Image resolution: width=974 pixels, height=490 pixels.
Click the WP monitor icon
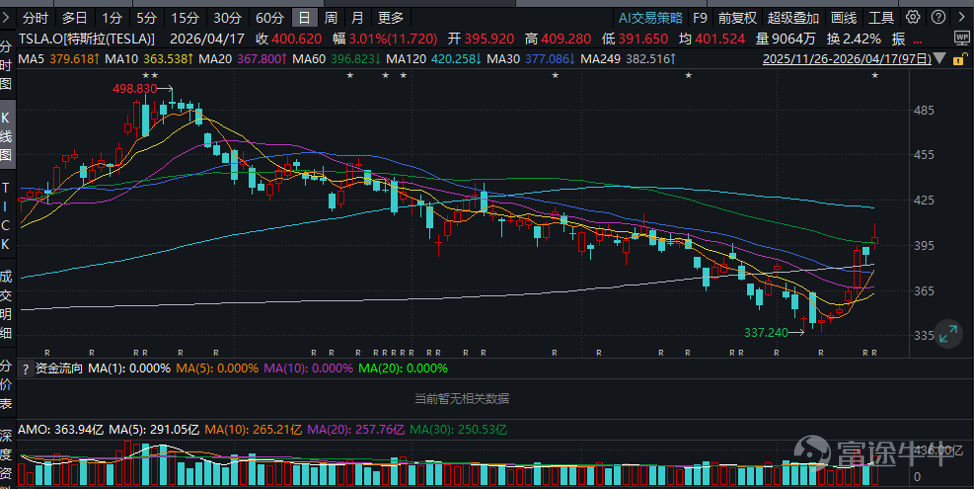pos(961,38)
